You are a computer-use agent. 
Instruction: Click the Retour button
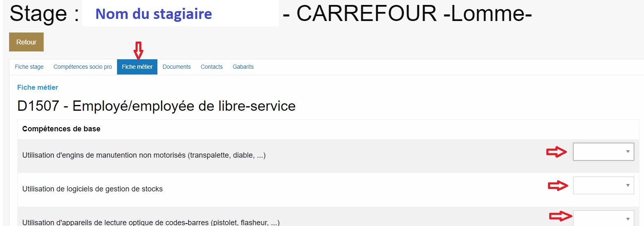(26, 42)
